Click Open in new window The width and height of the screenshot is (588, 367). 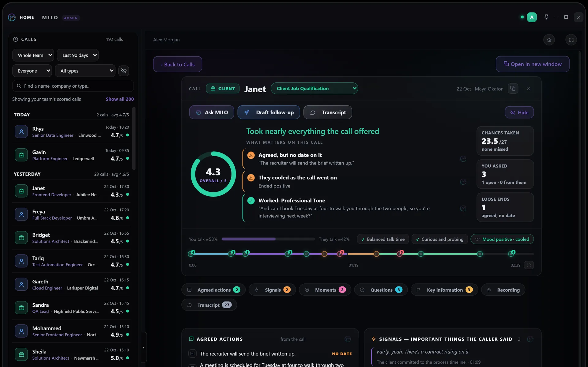pos(533,64)
